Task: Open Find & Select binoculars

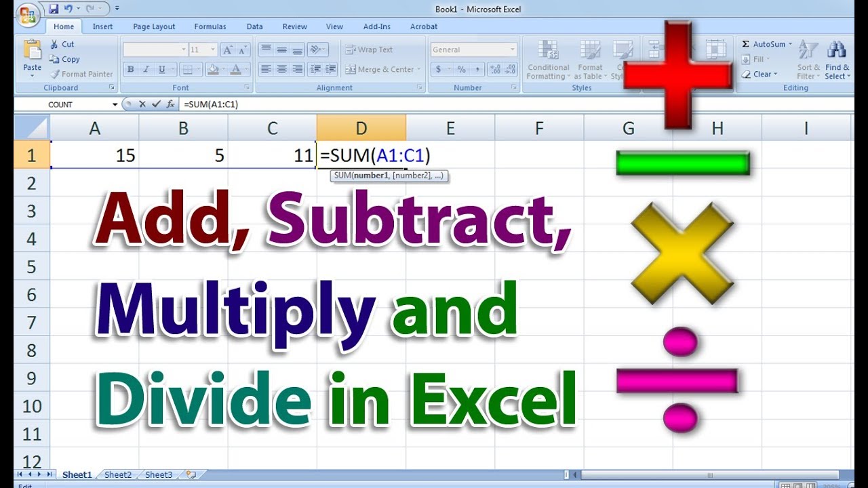Action: click(x=837, y=58)
